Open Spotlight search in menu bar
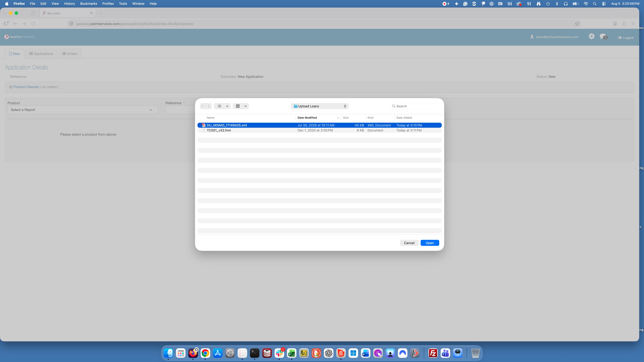 coord(594,4)
